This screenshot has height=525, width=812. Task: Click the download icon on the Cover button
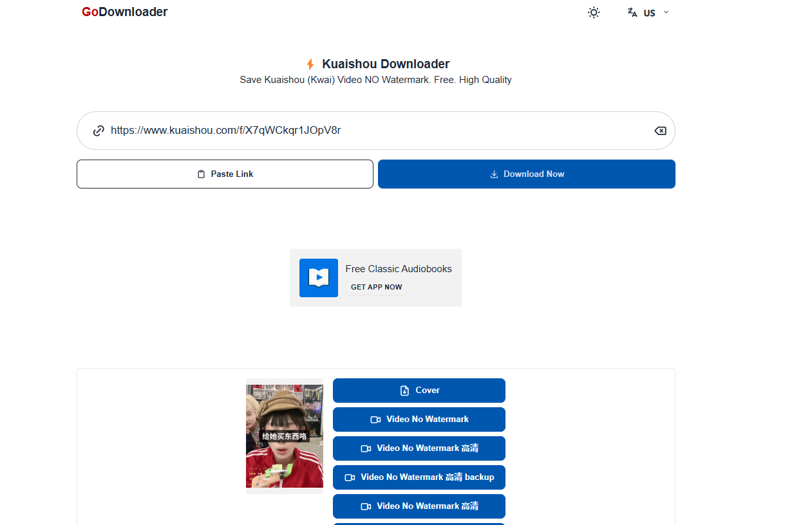click(404, 391)
